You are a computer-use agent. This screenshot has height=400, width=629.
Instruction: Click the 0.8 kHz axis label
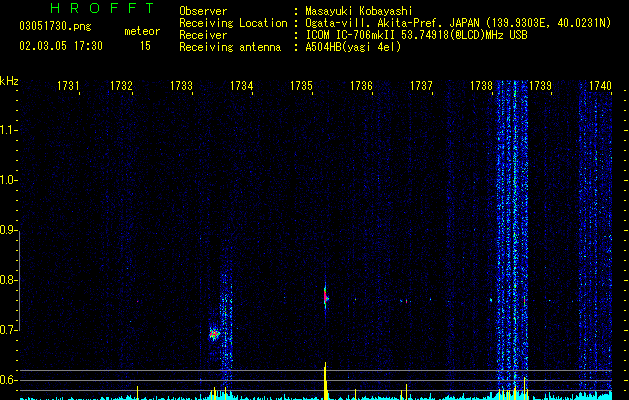[8, 280]
